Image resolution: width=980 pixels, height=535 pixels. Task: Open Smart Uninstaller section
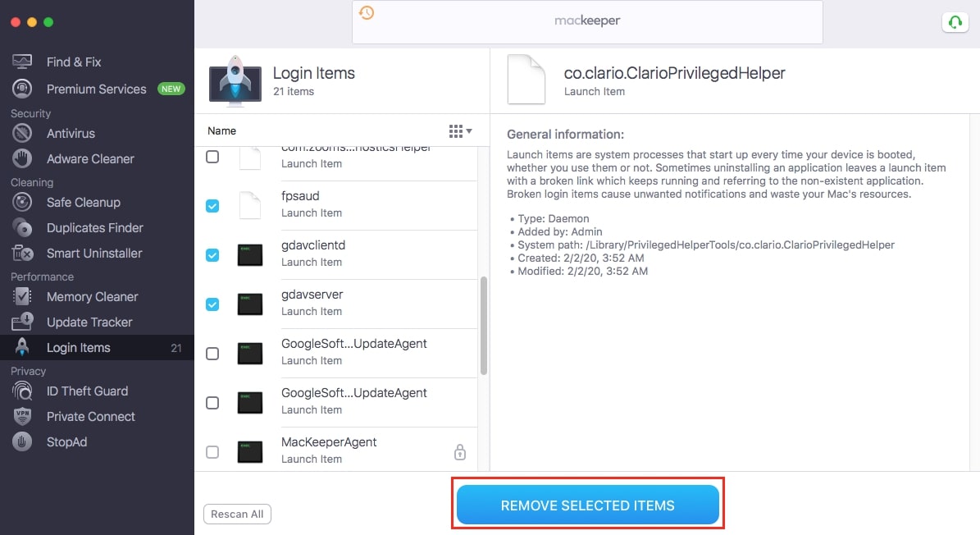click(94, 253)
